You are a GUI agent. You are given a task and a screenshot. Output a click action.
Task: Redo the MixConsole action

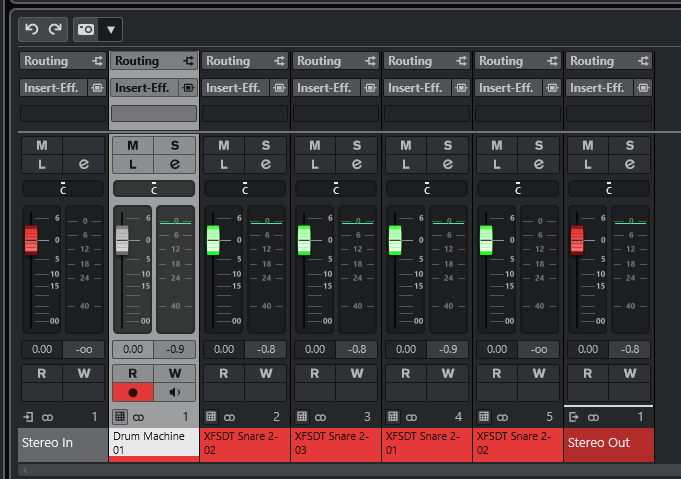pos(55,30)
